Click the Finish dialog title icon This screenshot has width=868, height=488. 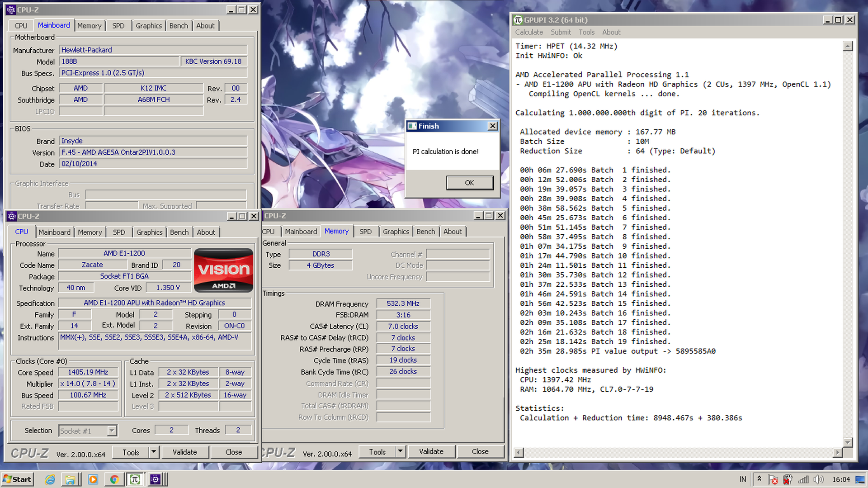click(412, 126)
